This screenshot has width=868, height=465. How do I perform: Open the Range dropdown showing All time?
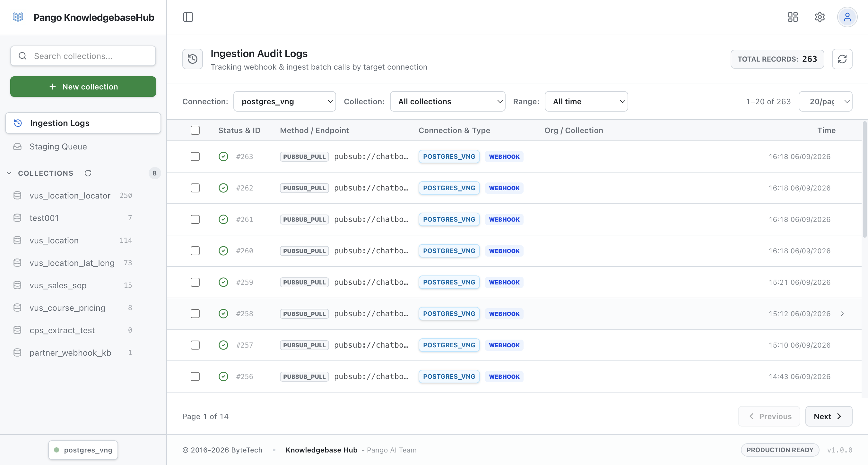point(586,101)
